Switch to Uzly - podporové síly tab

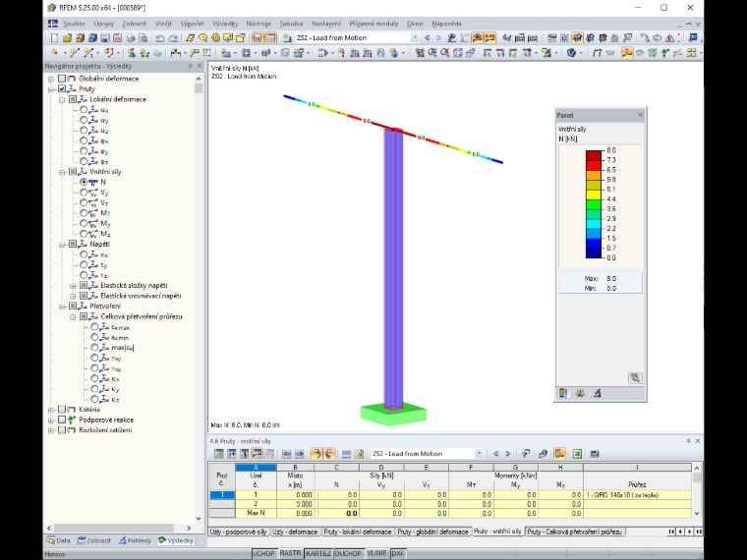pyautogui.click(x=239, y=532)
